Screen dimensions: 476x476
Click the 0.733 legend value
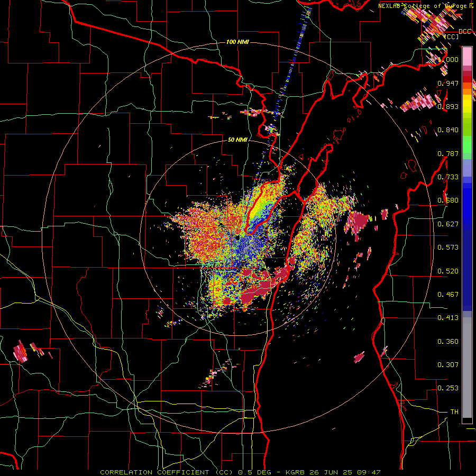point(448,177)
